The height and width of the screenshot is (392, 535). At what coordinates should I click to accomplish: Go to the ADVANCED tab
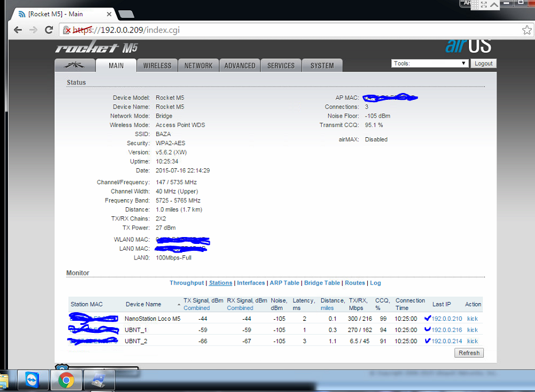click(240, 65)
